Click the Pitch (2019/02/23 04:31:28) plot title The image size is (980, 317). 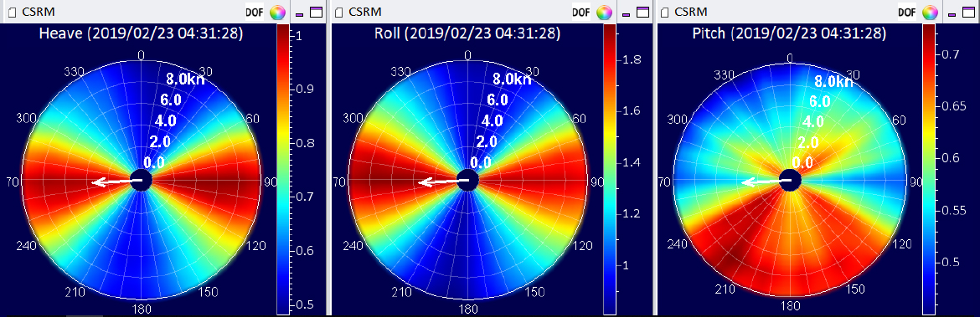click(x=789, y=33)
